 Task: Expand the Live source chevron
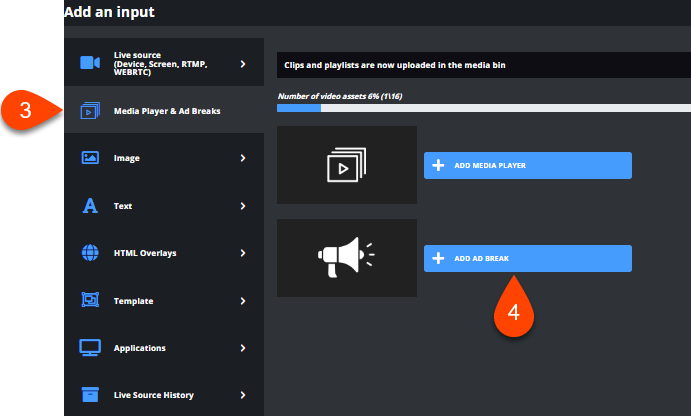click(243, 64)
